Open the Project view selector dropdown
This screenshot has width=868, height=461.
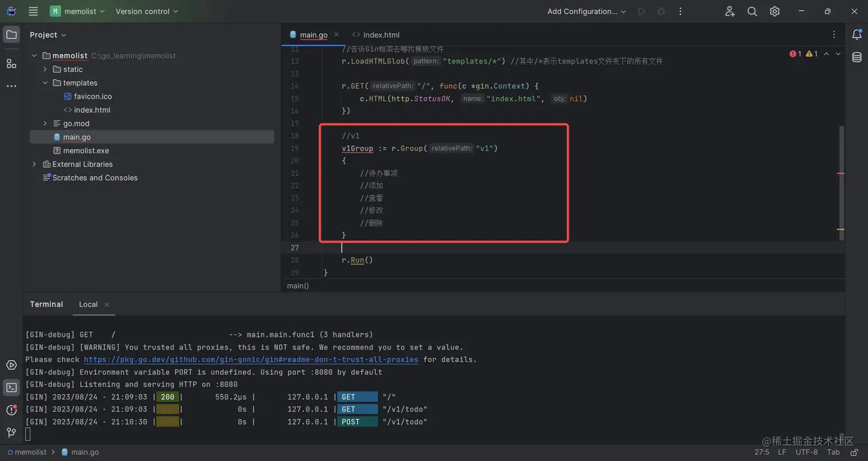pyautogui.click(x=48, y=35)
